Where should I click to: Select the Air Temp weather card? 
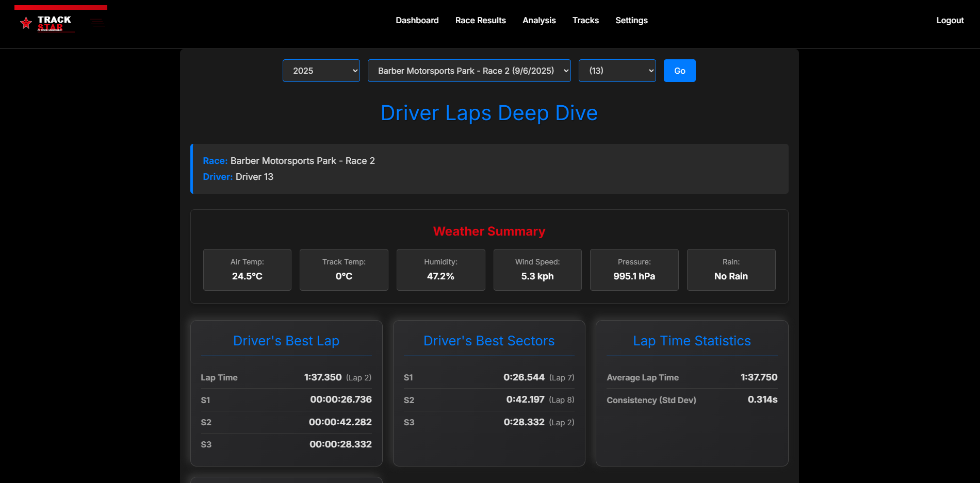coord(247,270)
